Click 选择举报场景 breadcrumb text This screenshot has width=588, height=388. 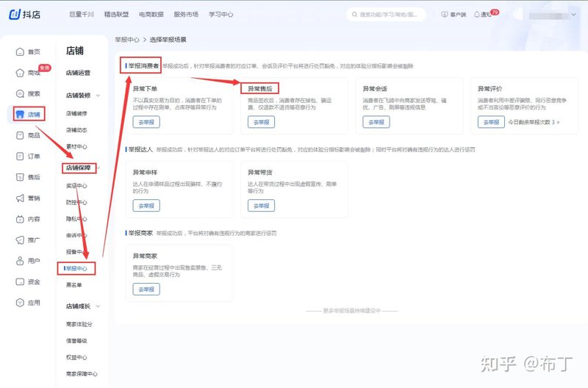point(168,40)
